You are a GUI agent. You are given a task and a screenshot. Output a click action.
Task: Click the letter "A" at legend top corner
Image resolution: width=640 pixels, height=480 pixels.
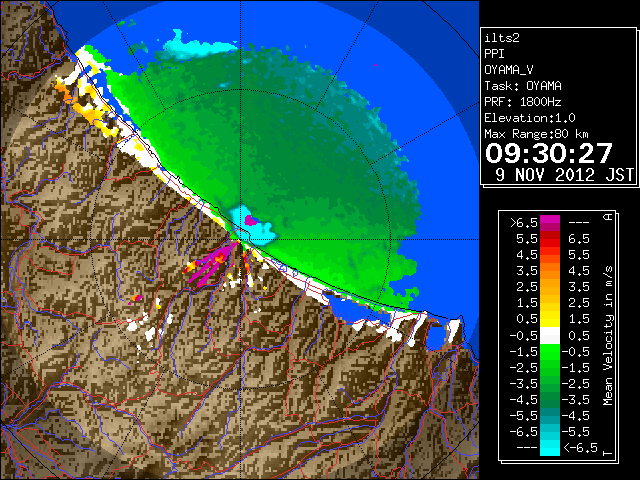[x=609, y=217]
